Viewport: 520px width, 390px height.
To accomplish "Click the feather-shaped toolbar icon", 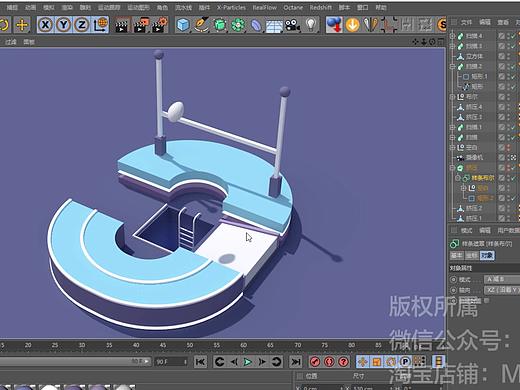I will tap(371, 25).
